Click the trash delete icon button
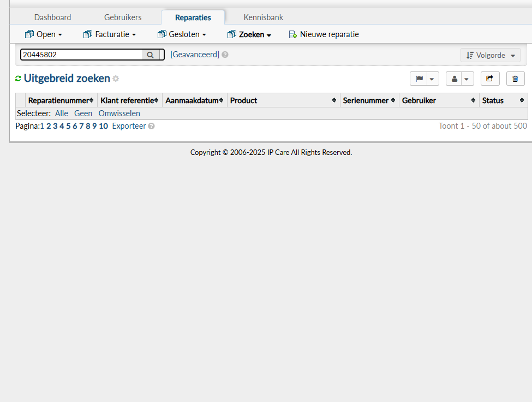Image resolution: width=532 pixels, height=402 pixels. click(515, 79)
